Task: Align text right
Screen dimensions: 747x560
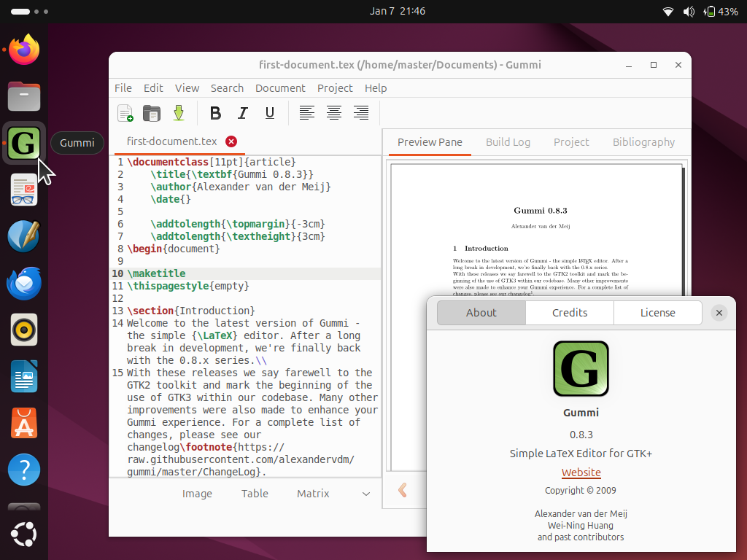Action: (361, 113)
